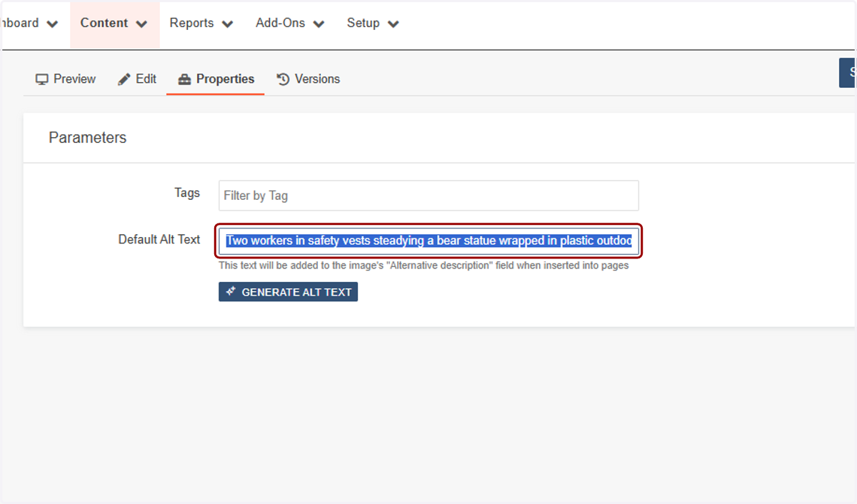Click the Edit pencil icon
857x504 pixels.
[124, 79]
